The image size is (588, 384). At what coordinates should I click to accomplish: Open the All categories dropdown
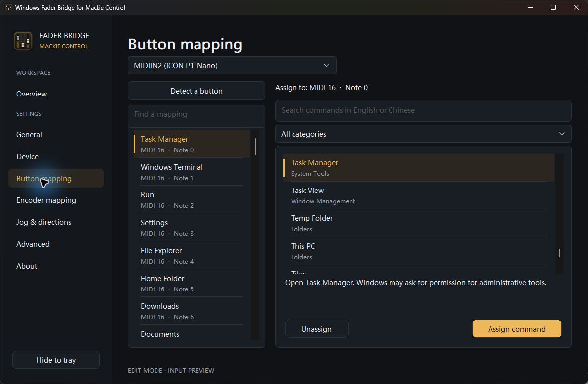423,134
